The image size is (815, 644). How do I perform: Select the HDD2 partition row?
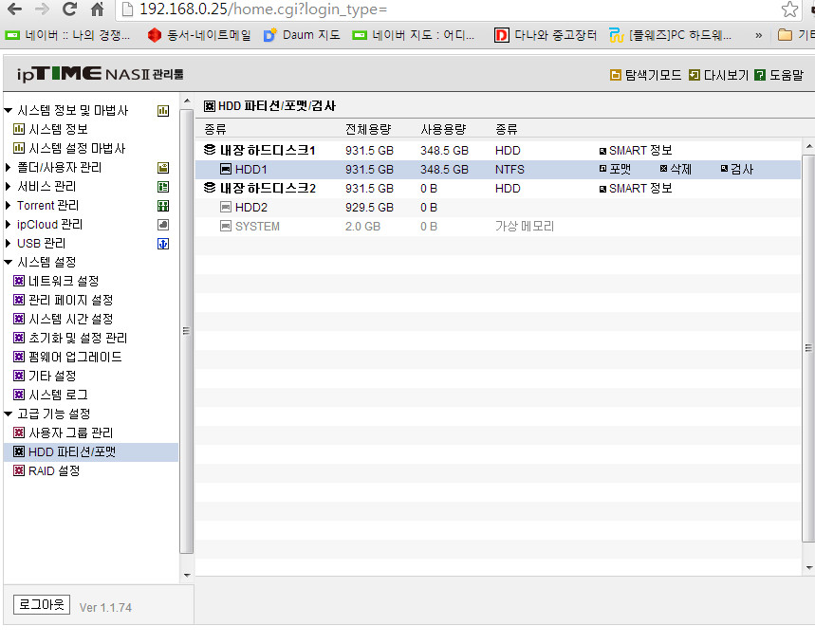(497, 208)
